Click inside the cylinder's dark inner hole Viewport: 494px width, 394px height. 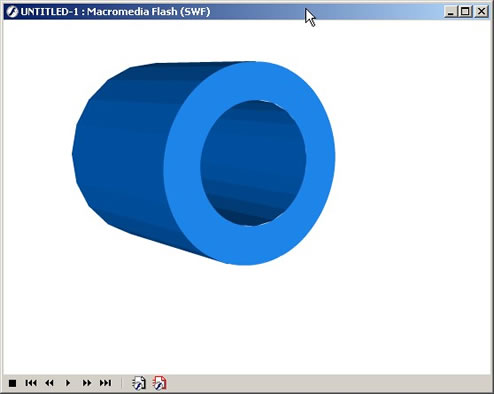tap(253, 163)
